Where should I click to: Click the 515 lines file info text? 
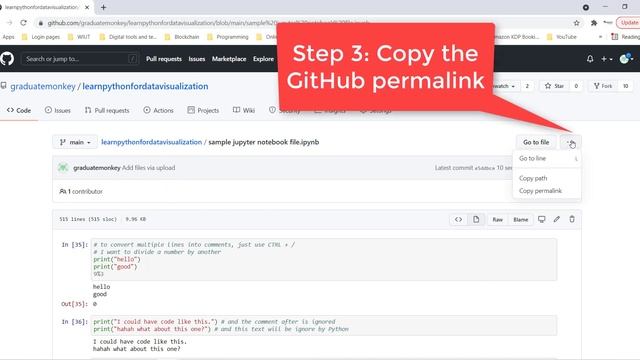click(88, 219)
